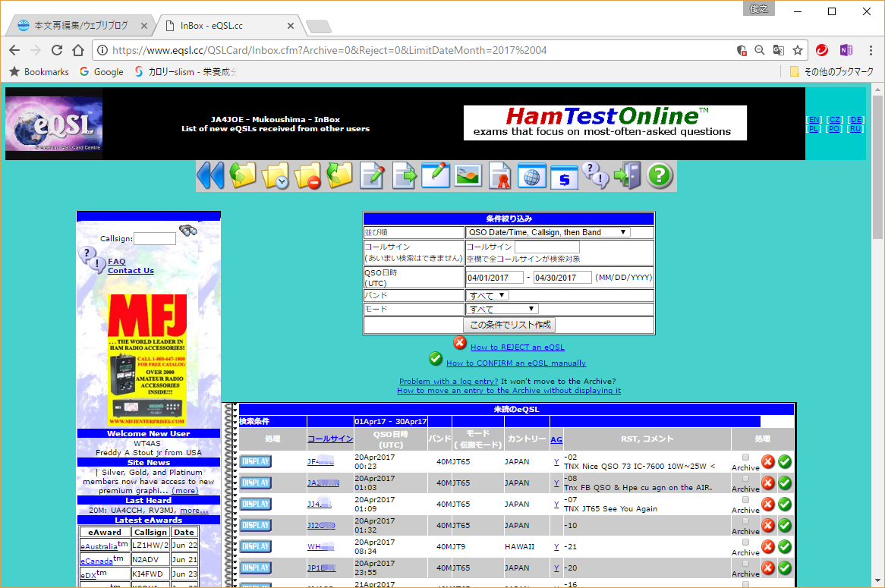885x588 pixels.
Task: Click the eQSL logo image
Action: tap(54, 124)
